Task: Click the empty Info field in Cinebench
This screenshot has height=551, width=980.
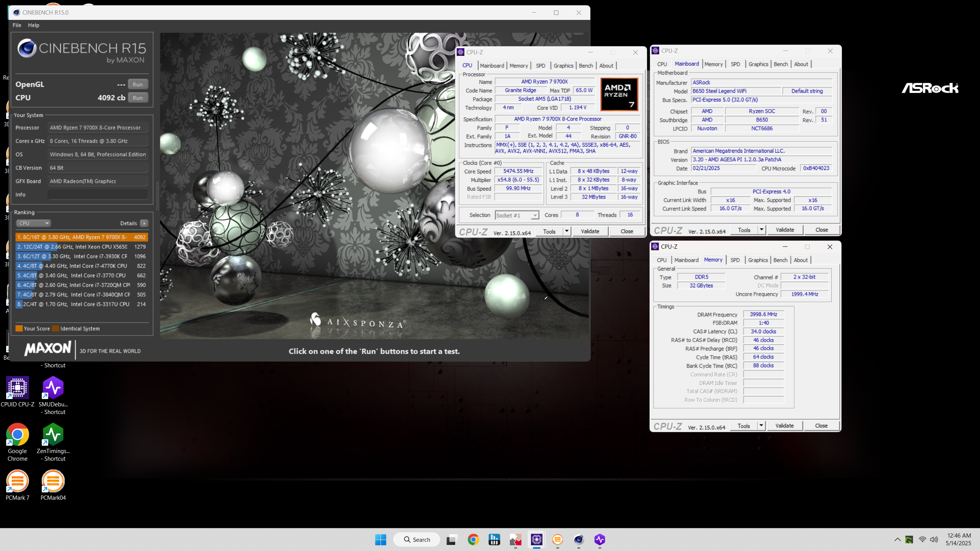Action: (x=98, y=194)
